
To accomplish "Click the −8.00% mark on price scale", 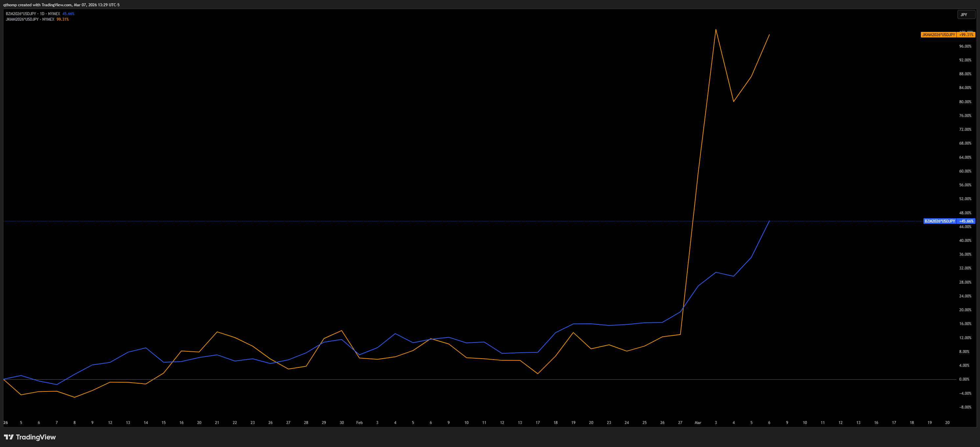I will (x=965, y=407).
